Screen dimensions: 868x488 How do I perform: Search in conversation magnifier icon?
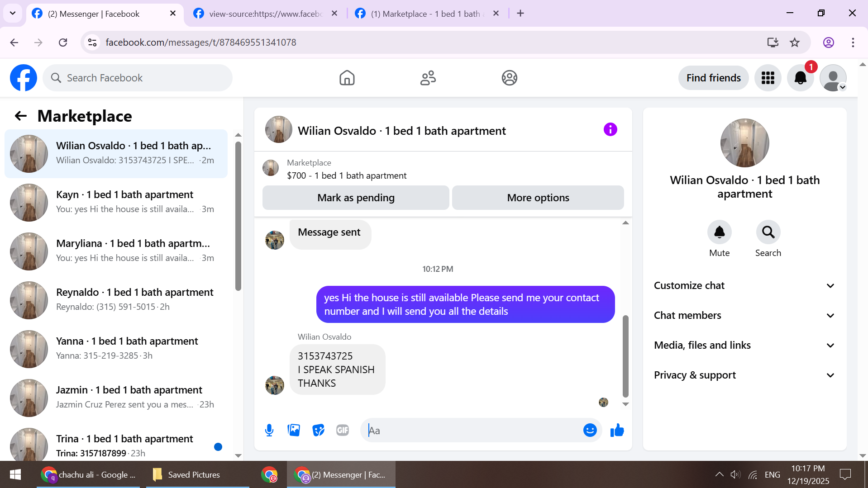point(768,232)
